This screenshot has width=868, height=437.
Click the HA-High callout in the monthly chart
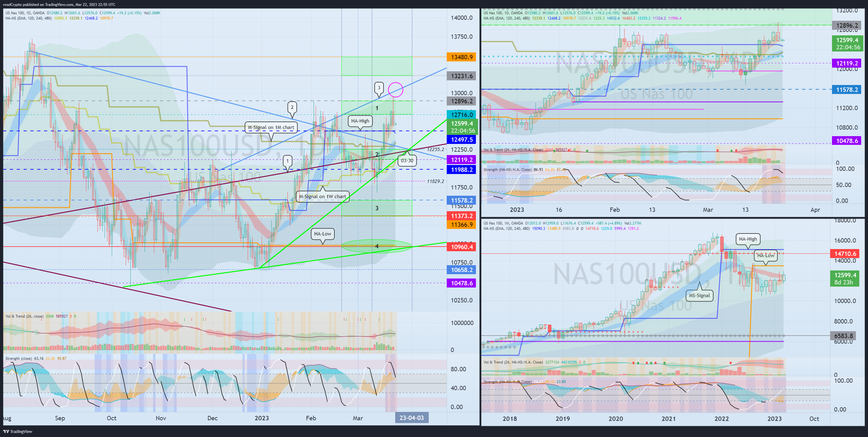click(748, 239)
